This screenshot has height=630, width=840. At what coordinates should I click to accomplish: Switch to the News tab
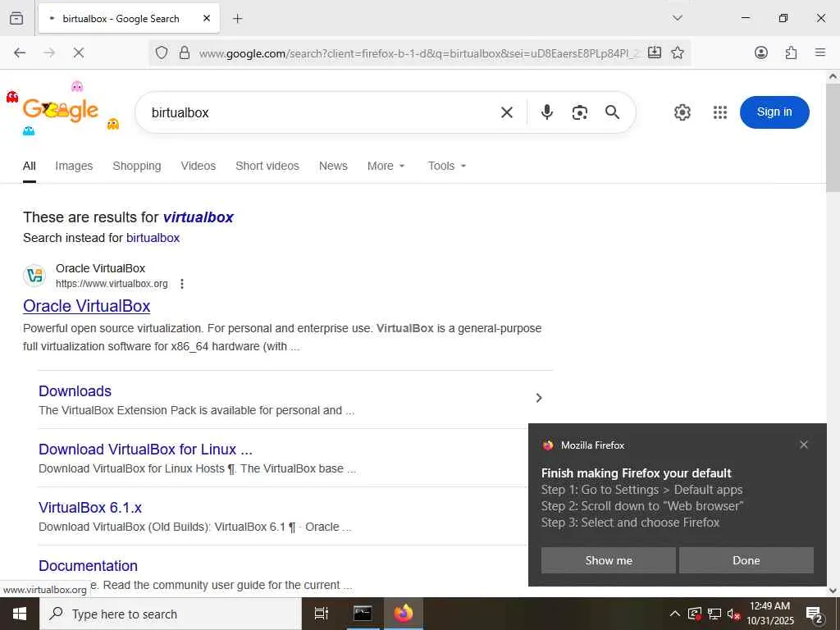pyautogui.click(x=333, y=166)
